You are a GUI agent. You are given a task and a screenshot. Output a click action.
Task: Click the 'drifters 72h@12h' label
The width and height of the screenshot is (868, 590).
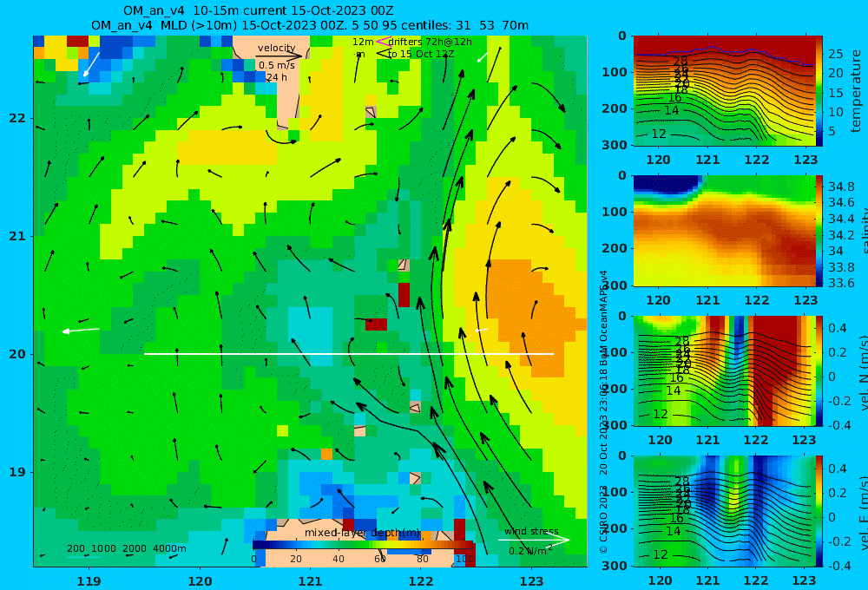[x=431, y=42]
